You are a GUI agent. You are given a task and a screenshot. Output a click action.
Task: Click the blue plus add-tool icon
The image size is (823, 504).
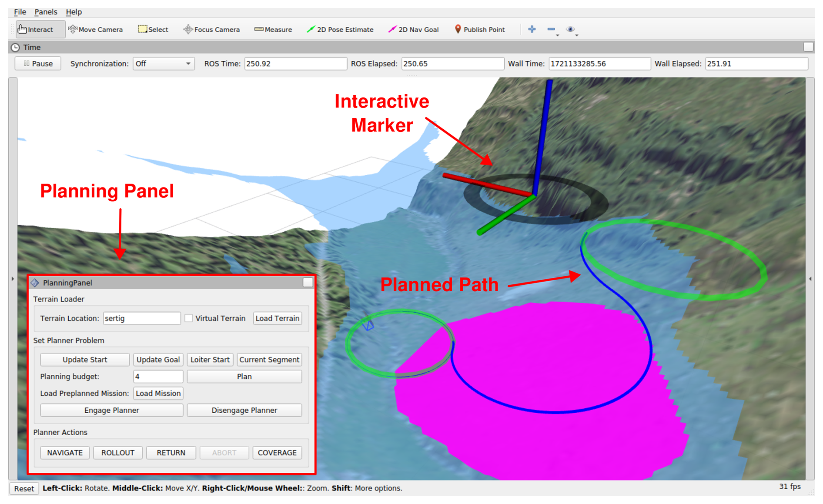pyautogui.click(x=532, y=29)
